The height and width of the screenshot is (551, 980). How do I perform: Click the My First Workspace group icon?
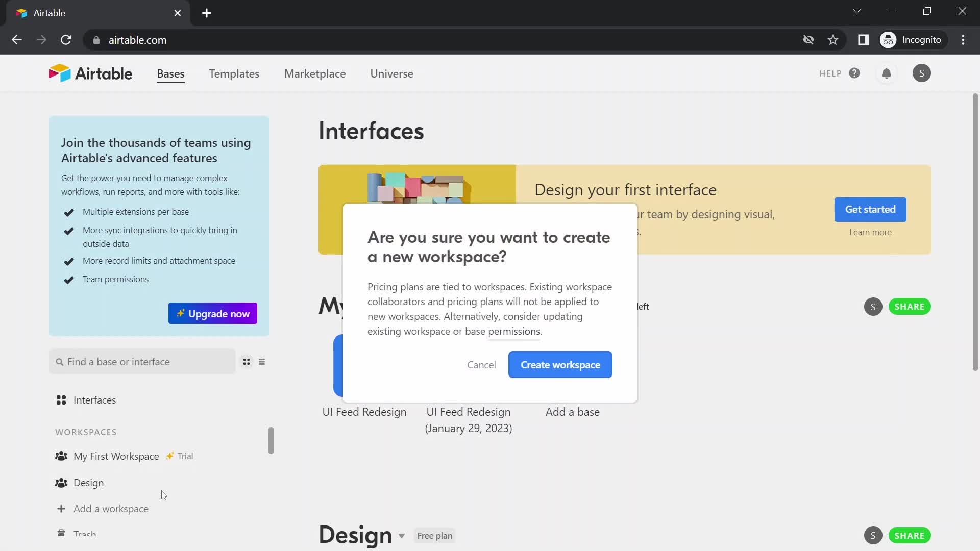[x=61, y=456]
